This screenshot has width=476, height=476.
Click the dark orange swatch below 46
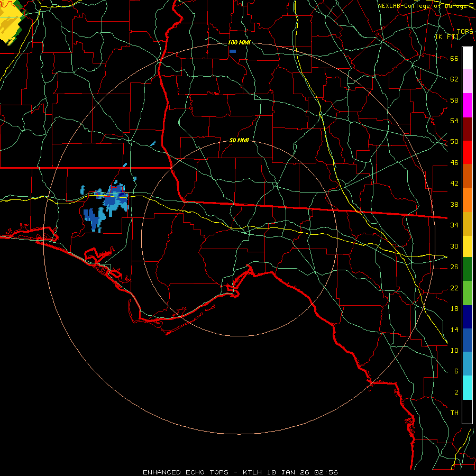pos(467,176)
